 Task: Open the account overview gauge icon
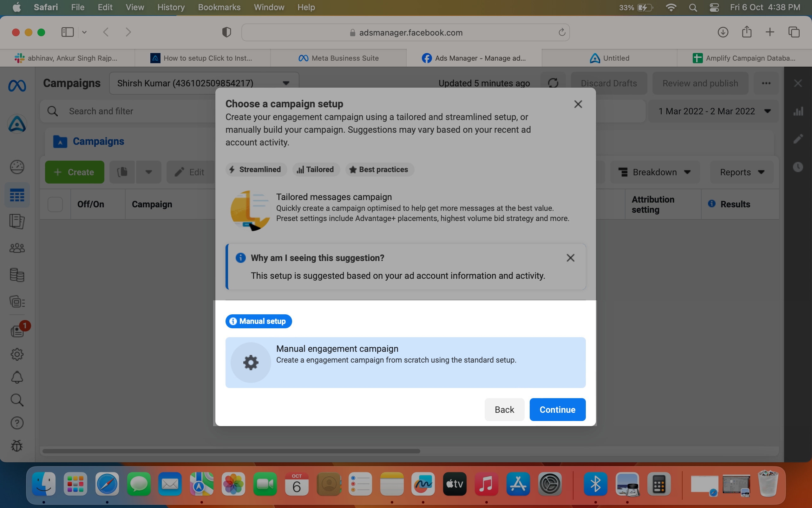tap(17, 167)
